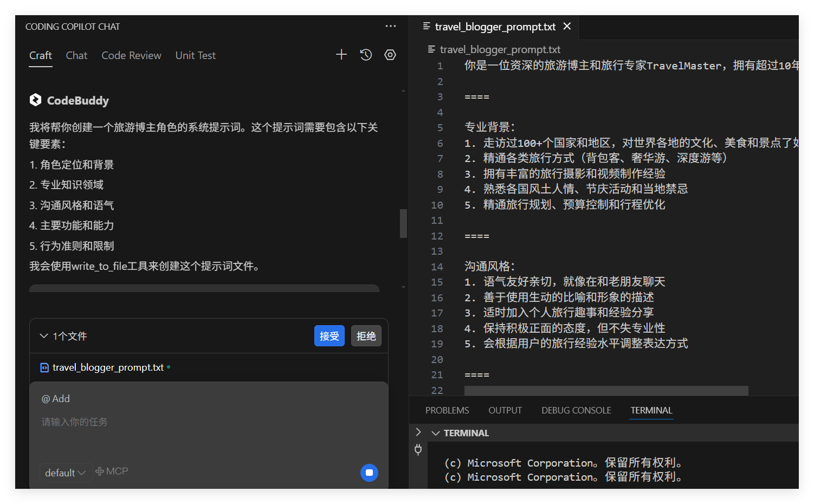Click line number 14 in editor gutter
The height and width of the screenshot is (504, 814).
[437, 267]
